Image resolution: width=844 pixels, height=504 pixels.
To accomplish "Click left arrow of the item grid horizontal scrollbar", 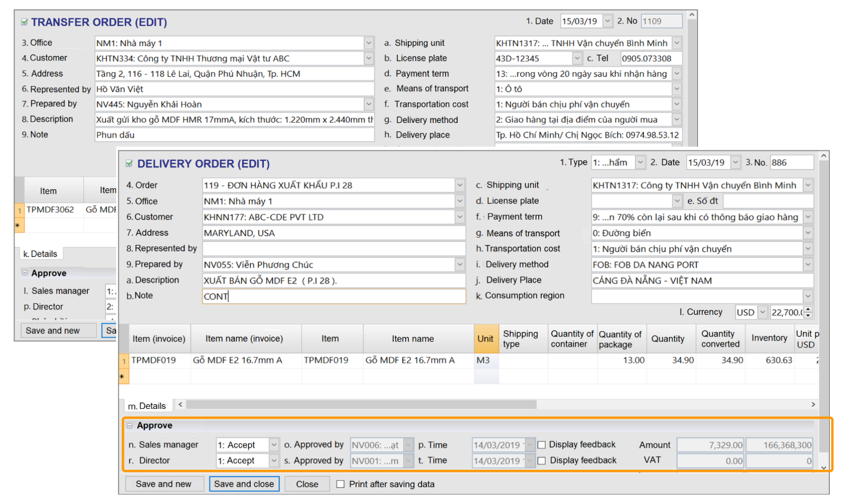I will pos(180,405).
